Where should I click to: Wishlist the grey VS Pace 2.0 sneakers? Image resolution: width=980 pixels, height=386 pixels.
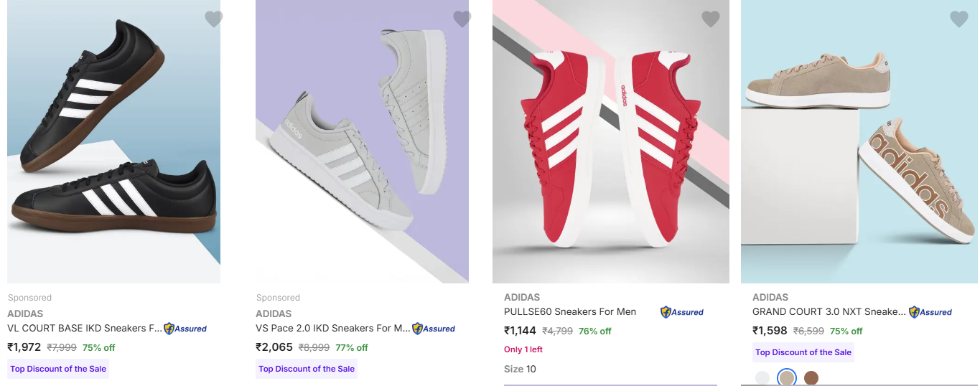pos(462,19)
